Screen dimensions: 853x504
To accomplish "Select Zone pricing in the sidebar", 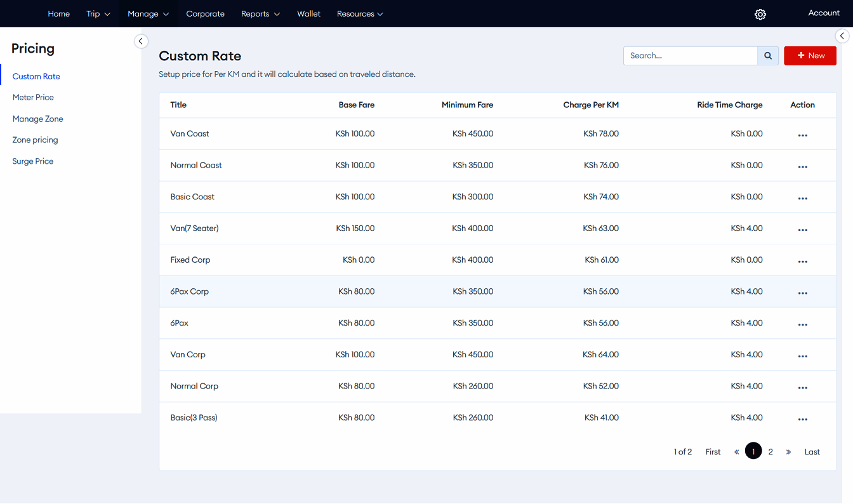I will point(36,140).
